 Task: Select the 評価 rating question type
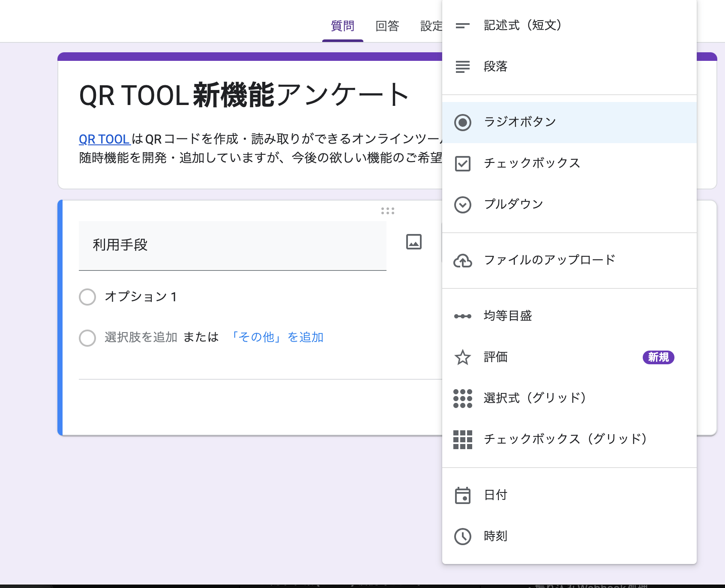495,357
